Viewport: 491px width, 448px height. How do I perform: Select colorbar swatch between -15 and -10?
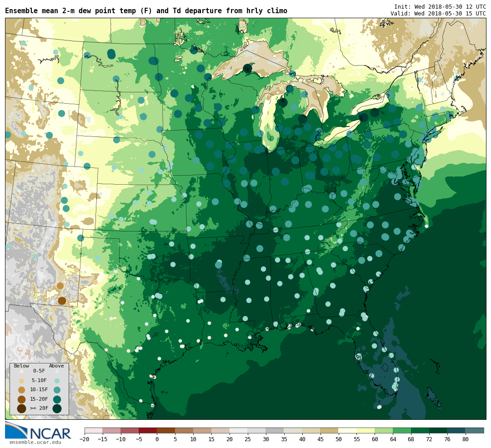click(x=112, y=430)
